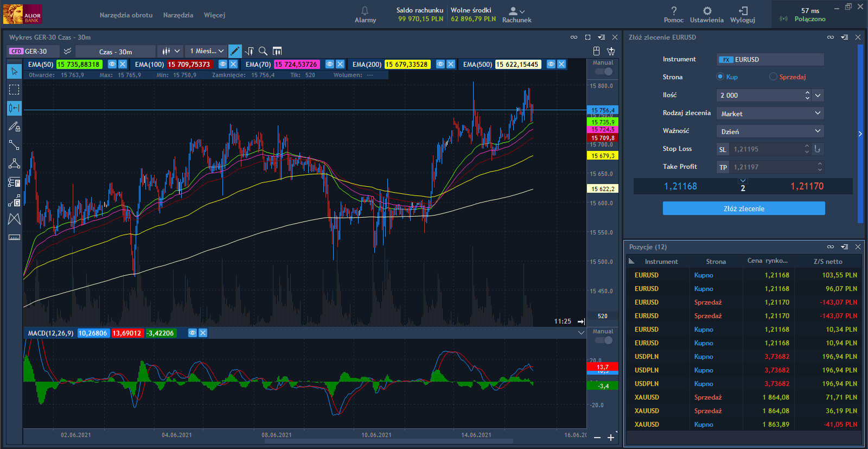Open the text list tool
The height and width of the screenshot is (449, 868).
point(14,182)
